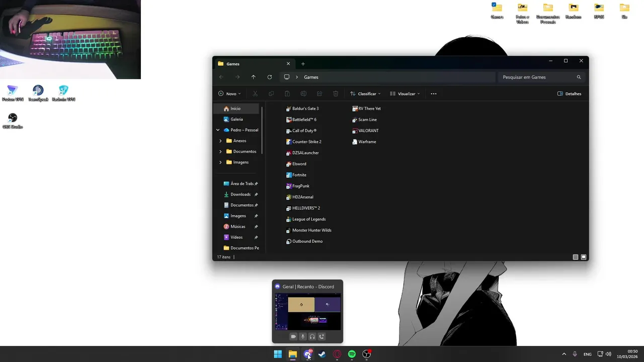Click the Explorer refresh button
The height and width of the screenshot is (362, 644).
270,77
